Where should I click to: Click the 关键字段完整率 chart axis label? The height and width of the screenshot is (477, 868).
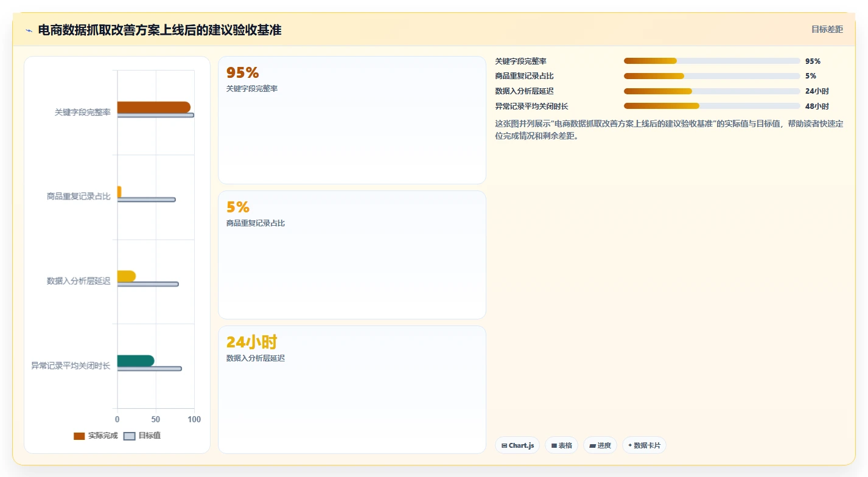point(82,112)
